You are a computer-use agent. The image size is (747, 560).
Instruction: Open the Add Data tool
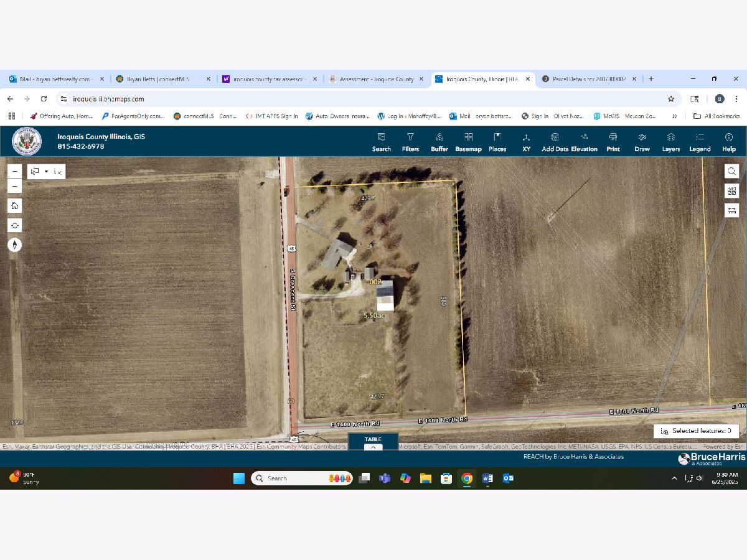[555, 141]
